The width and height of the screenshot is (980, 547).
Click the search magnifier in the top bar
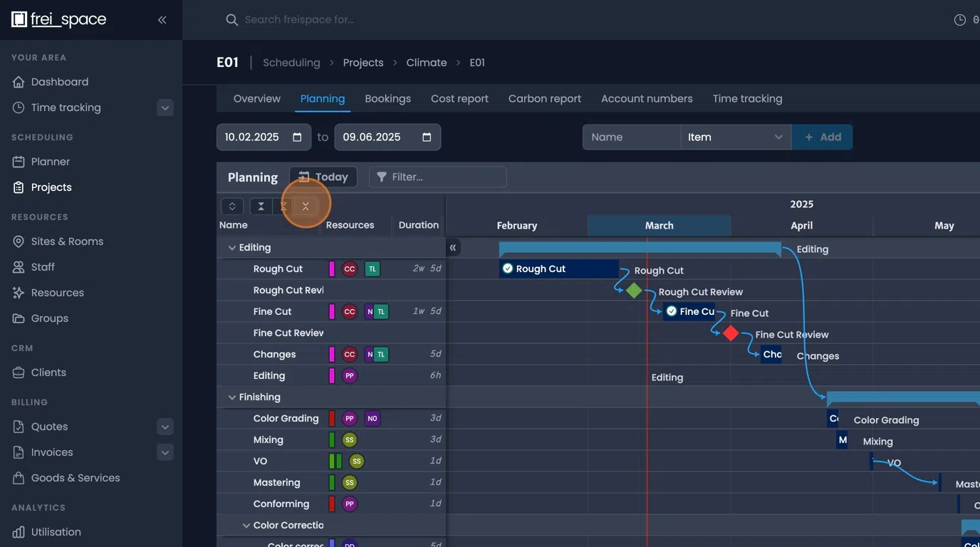[x=231, y=19]
